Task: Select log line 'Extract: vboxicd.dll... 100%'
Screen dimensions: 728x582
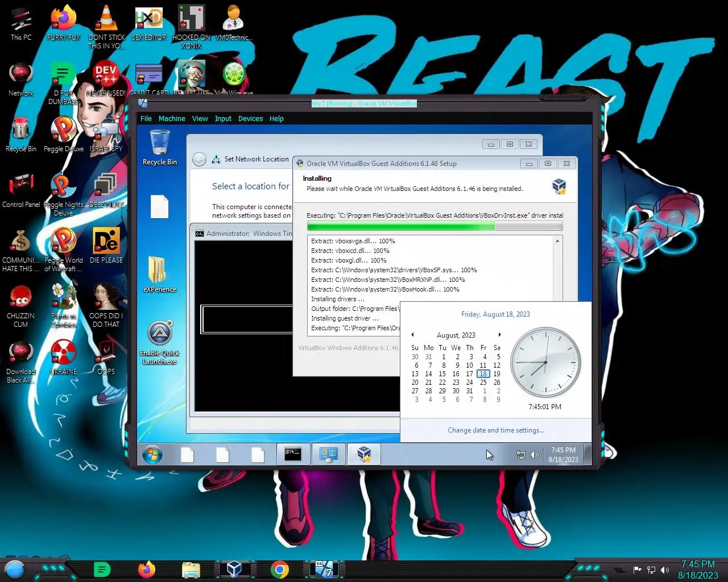Action: [350, 251]
